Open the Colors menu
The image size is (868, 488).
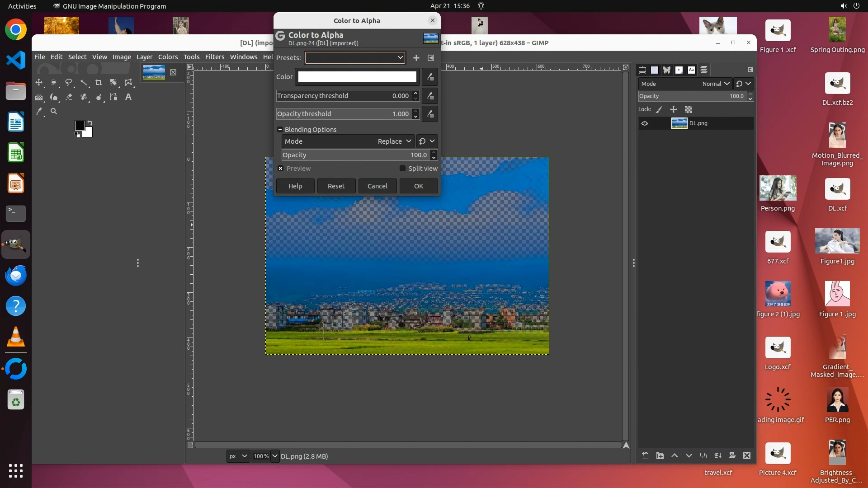[168, 57]
